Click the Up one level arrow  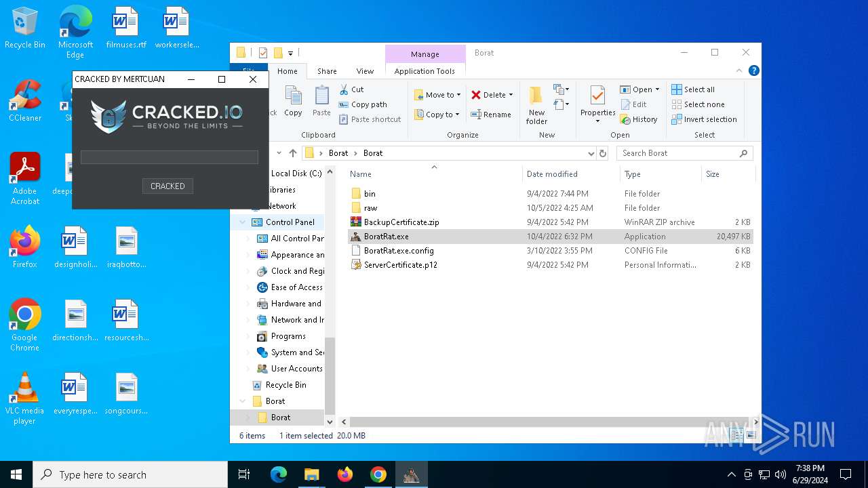coord(293,153)
